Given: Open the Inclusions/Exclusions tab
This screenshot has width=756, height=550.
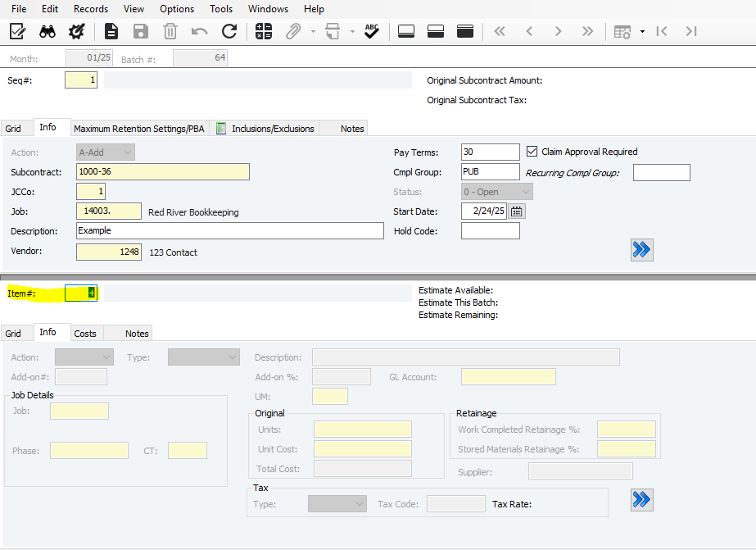Looking at the screenshot, I should (x=272, y=129).
